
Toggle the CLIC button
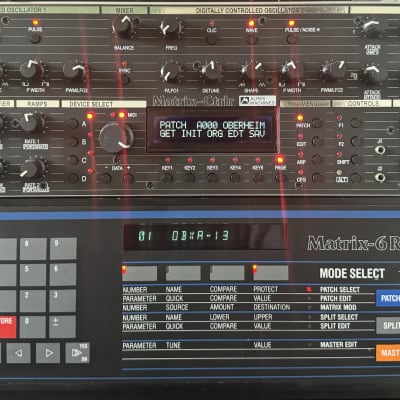click(x=211, y=40)
